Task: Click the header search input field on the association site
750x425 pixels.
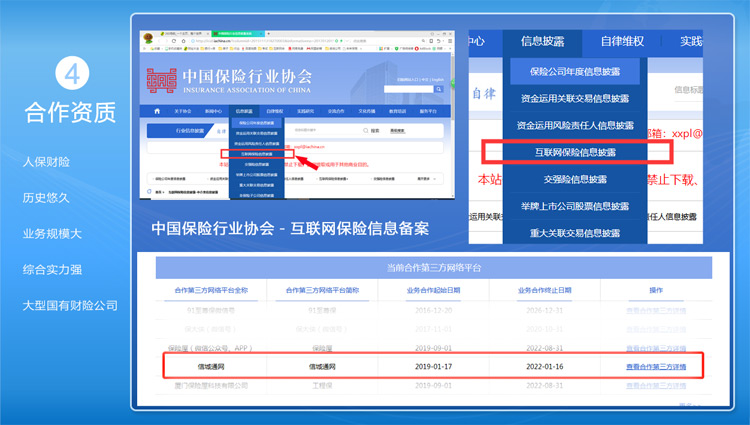Action: (x=408, y=89)
